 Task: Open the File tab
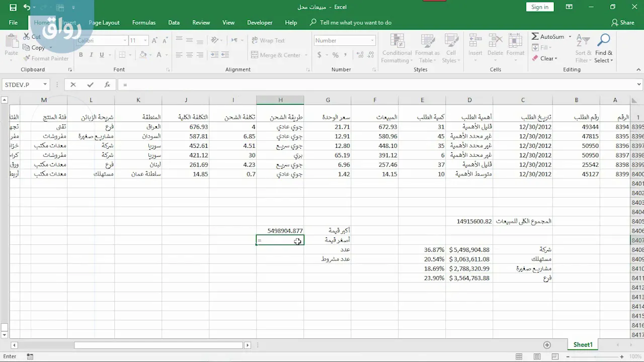tap(13, 23)
